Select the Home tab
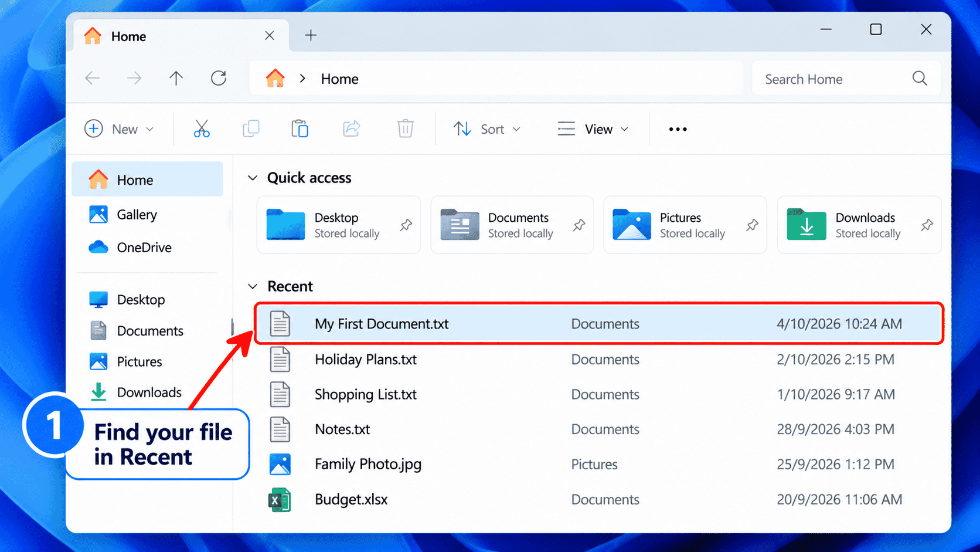The height and width of the screenshot is (552, 980). pos(181,36)
